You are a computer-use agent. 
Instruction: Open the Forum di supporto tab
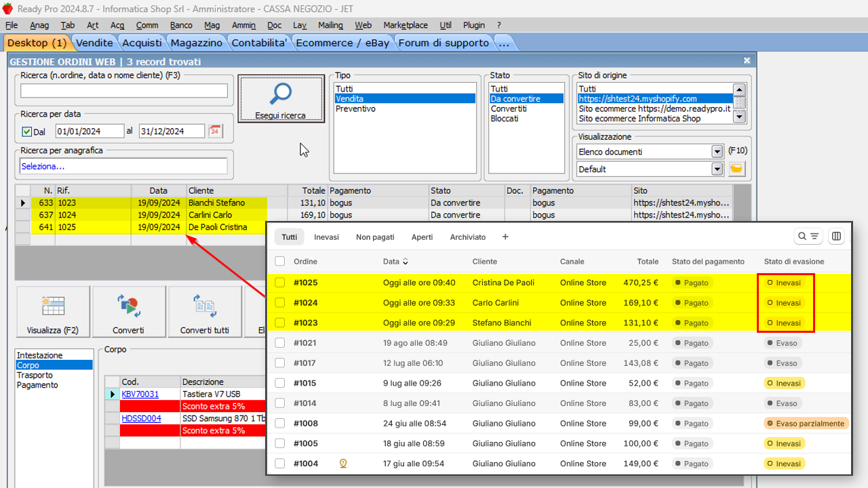click(443, 43)
